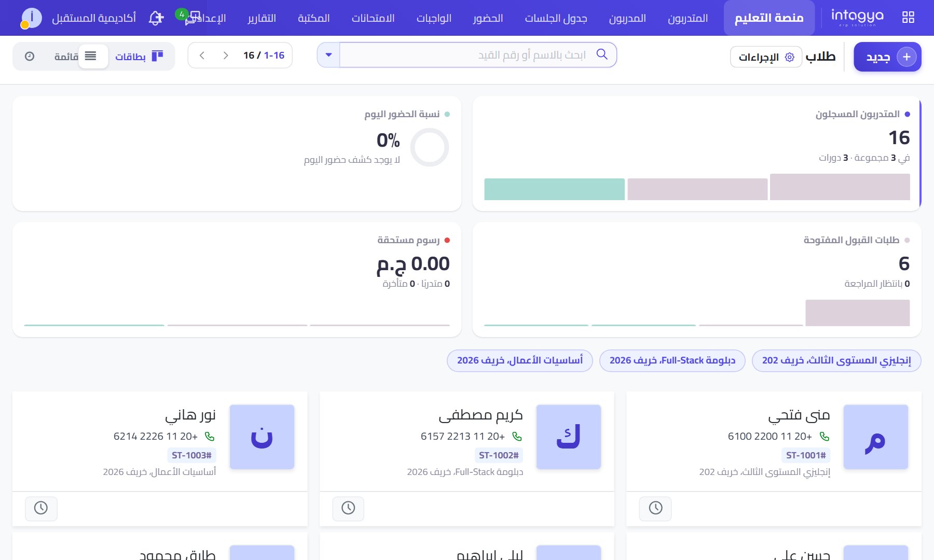
Task: Toggle filter chip أساسيات الأعمال خريف 2026
Action: 520,360
